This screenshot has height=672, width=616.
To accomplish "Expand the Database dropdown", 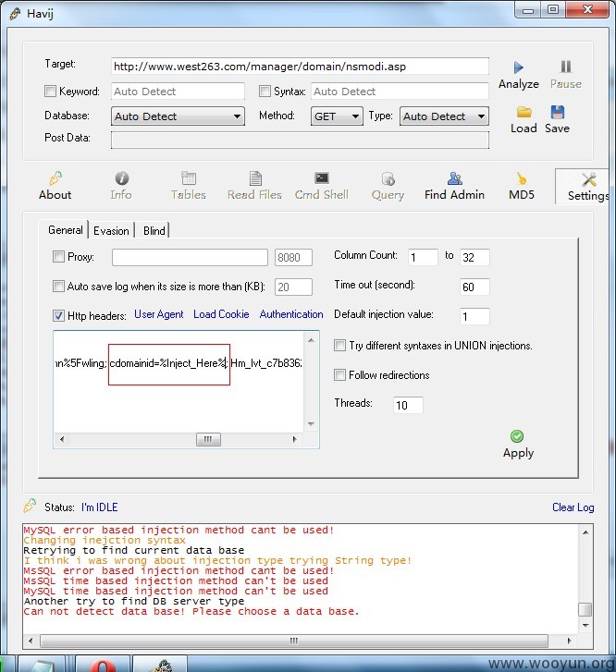I will 178,116.
